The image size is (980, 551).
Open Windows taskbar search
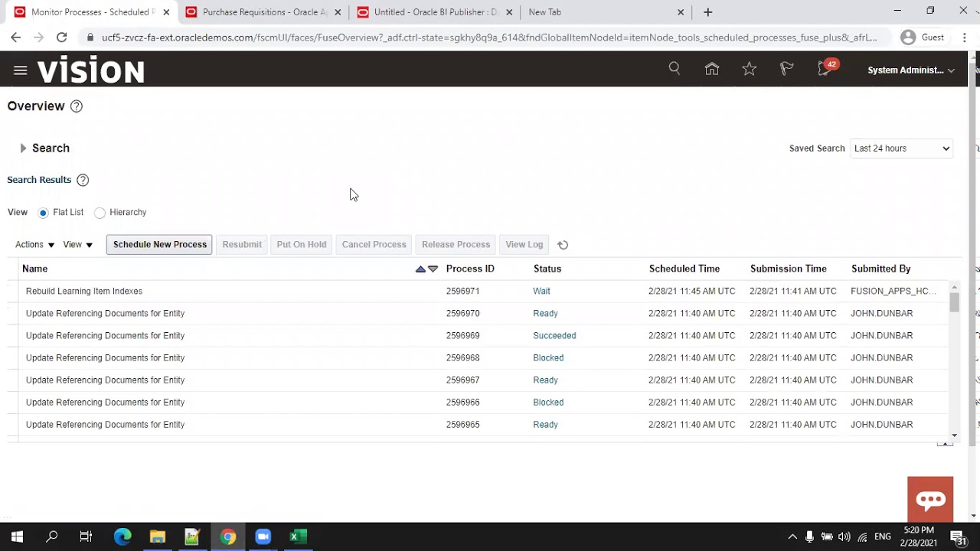click(52, 536)
